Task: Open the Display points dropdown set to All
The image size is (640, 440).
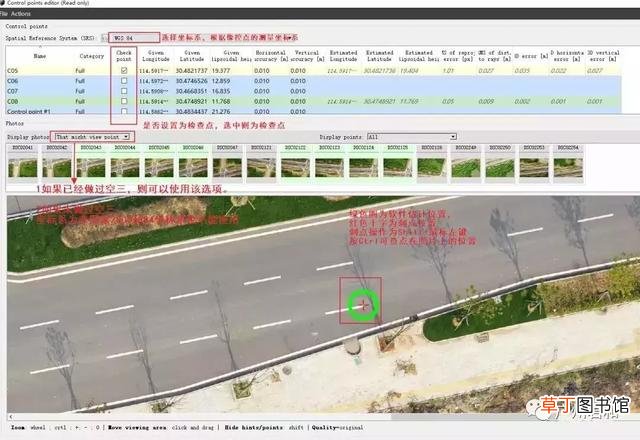Action: (x=411, y=137)
